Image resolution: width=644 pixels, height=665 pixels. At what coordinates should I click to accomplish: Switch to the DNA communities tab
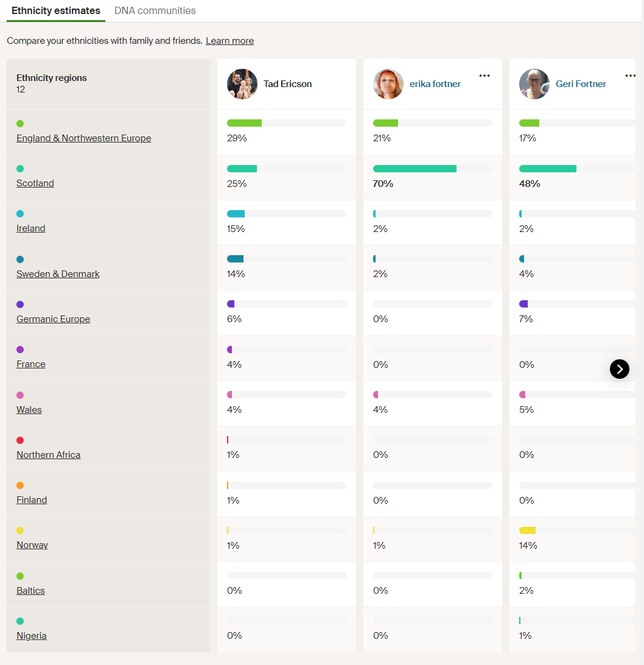(x=155, y=11)
